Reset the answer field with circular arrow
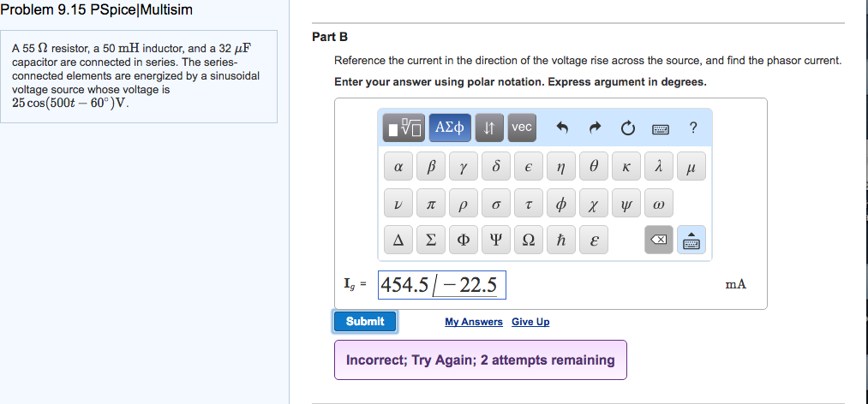 627,128
